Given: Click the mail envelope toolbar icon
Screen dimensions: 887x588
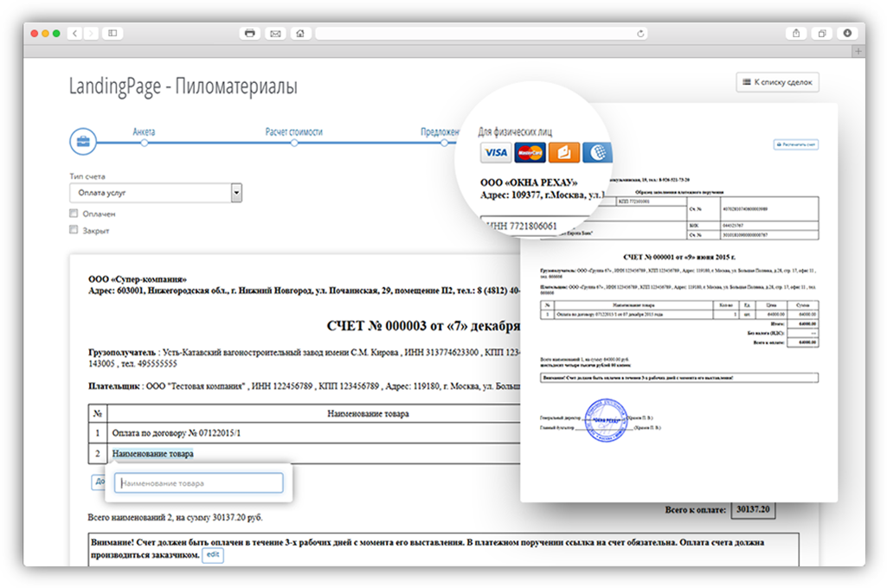Looking at the screenshot, I should click(x=275, y=34).
